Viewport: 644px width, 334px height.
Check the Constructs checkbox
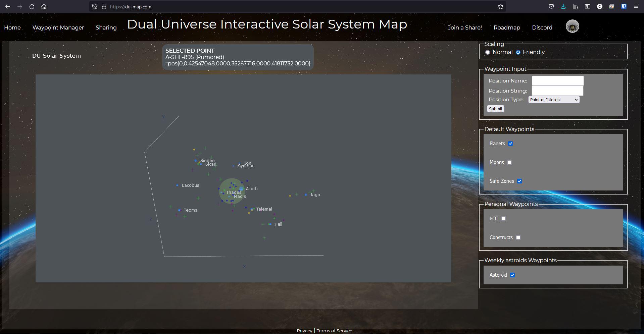pos(518,237)
